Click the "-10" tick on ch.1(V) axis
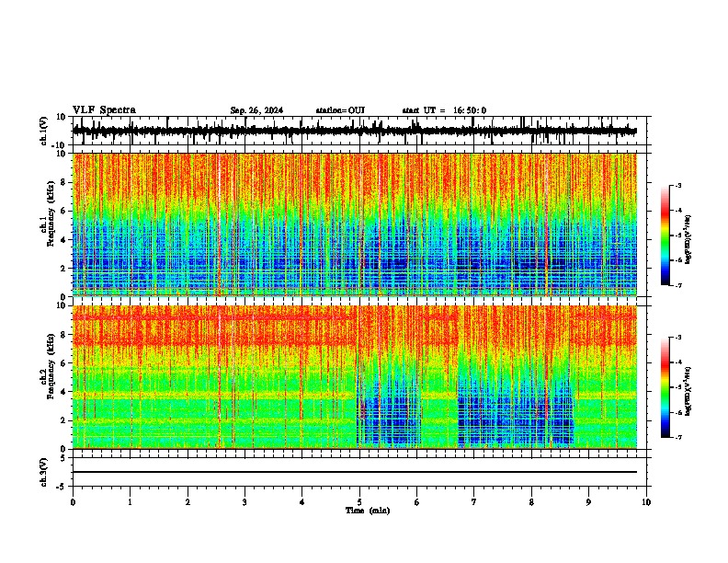Screen dimensions: 728x563 (60, 145)
